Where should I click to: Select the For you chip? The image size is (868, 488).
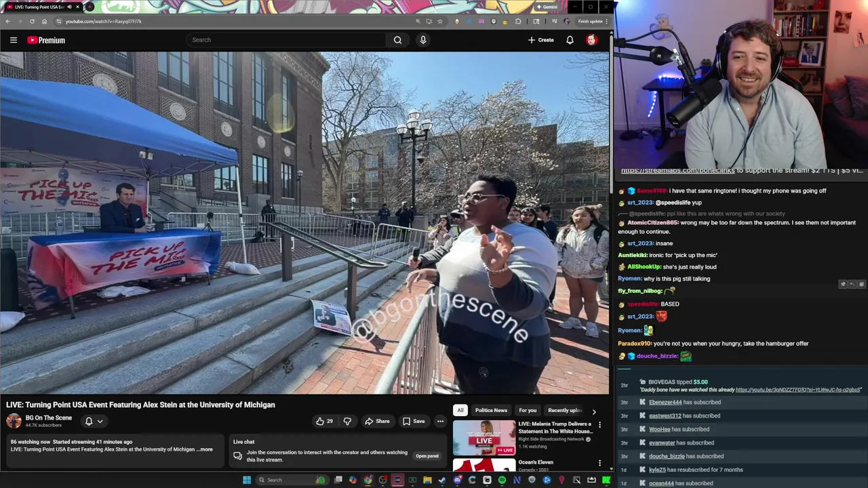(528, 410)
